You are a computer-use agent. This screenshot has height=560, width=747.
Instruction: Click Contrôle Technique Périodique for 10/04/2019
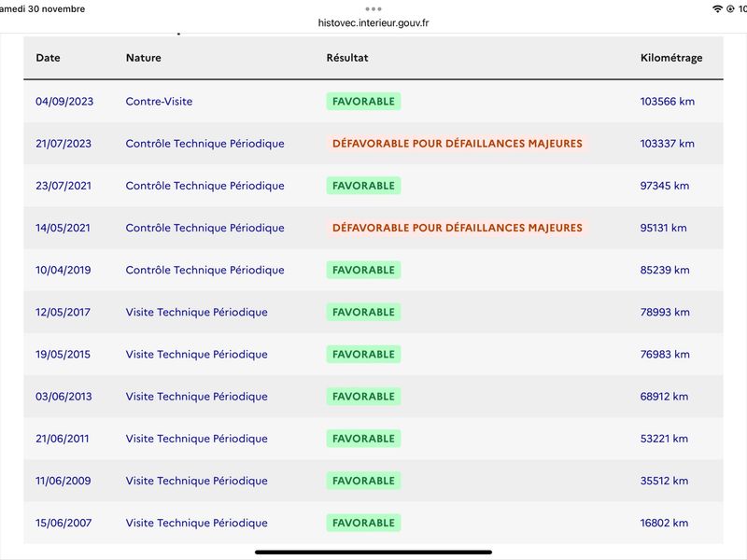(x=204, y=270)
